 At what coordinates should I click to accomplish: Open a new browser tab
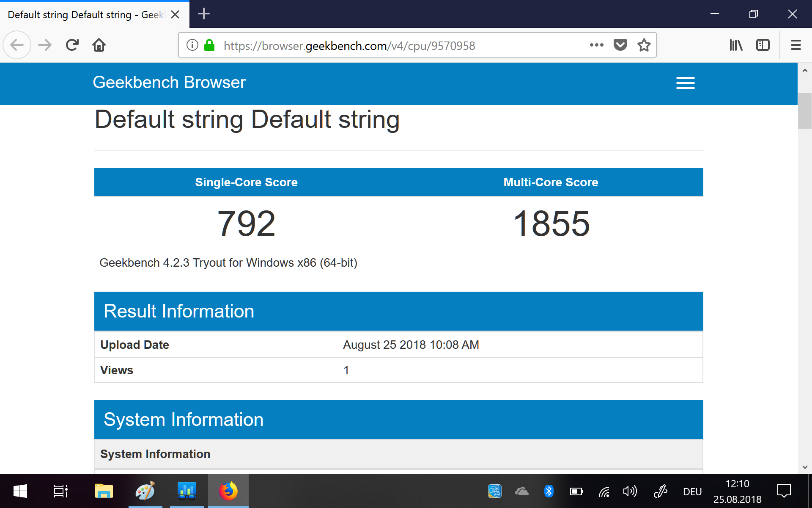[204, 14]
